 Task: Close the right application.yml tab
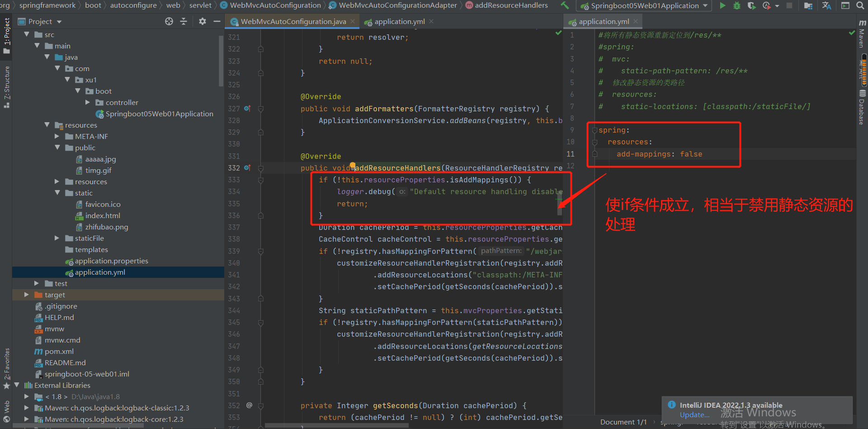(x=636, y=21)
